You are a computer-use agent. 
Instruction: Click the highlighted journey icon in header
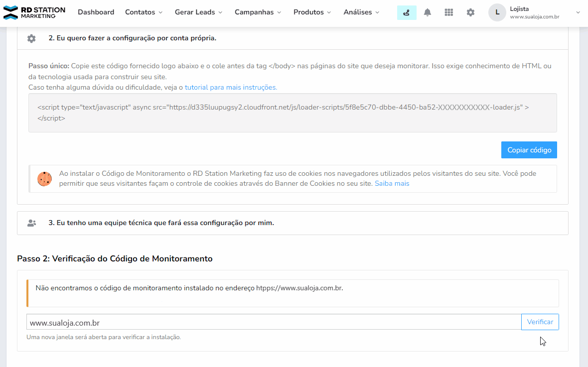[407, 13]
